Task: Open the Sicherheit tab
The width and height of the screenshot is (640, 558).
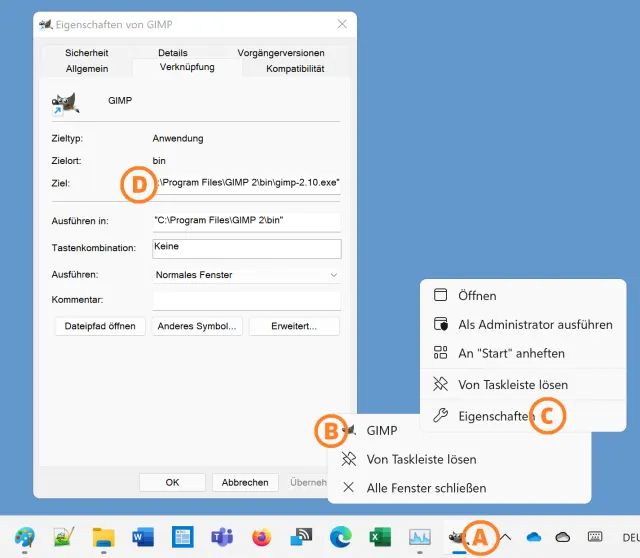Action: 86,53
